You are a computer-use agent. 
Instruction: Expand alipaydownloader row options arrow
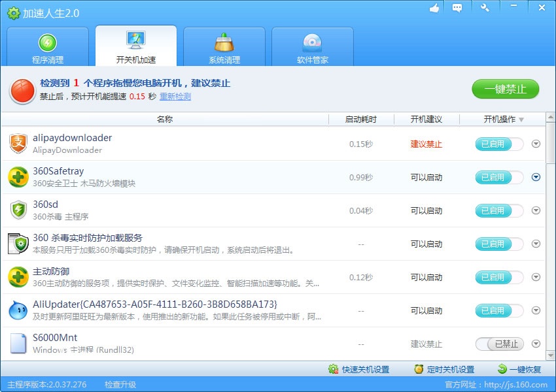pyautogui.click(x=536, y=144)
